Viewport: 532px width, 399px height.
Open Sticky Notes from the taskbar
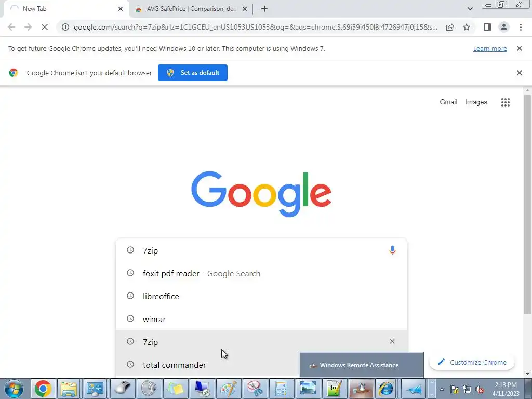coord(176,389)
